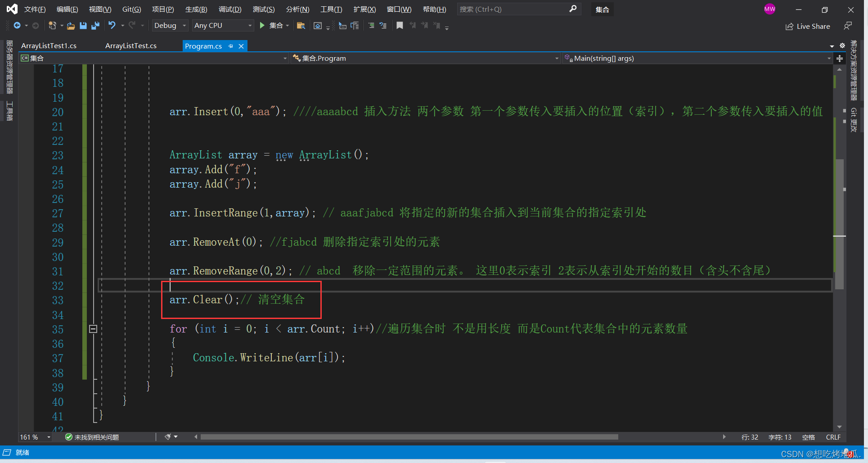Click the Send Feedback person icon

848,26
